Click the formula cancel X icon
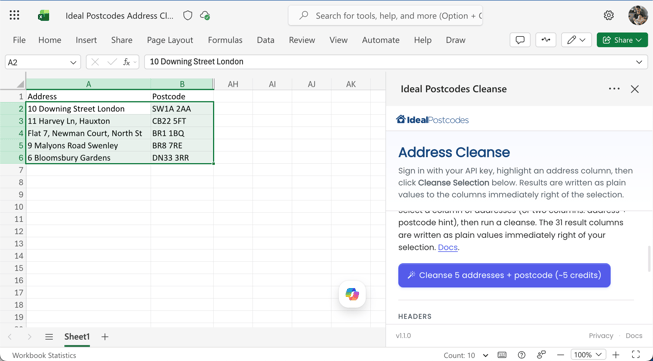 pos(95,62)
